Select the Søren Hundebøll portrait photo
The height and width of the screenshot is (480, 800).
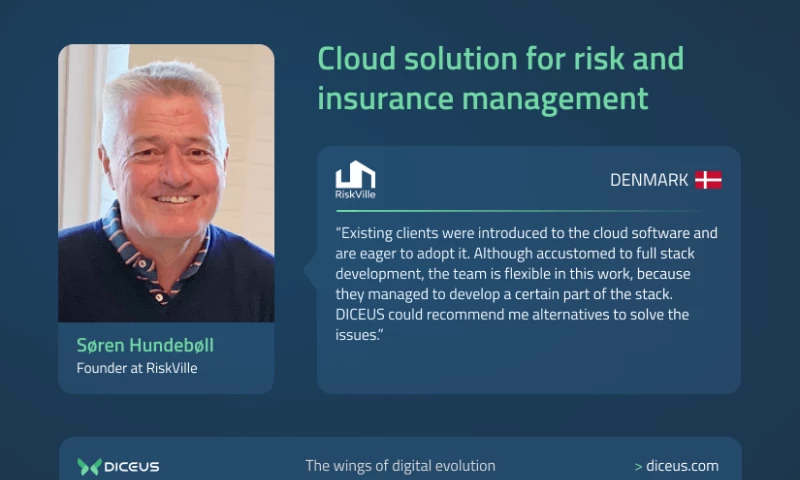(x=166, y=183)
